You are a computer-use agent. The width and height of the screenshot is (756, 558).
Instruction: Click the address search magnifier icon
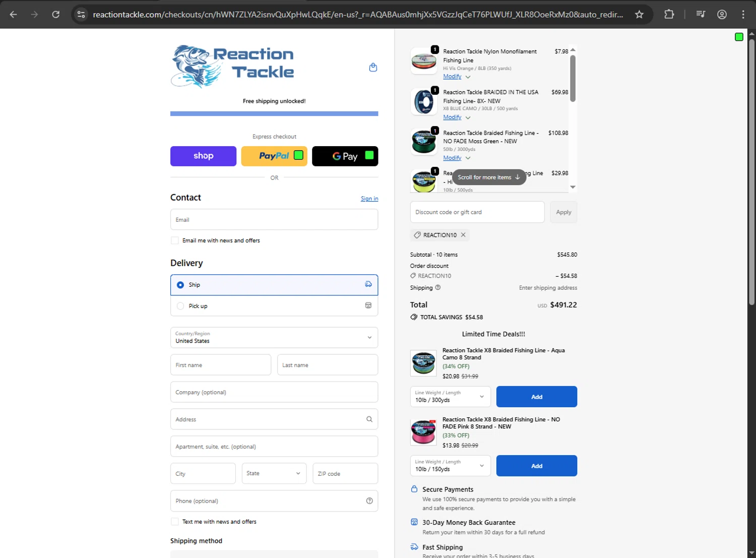(369, 419)
